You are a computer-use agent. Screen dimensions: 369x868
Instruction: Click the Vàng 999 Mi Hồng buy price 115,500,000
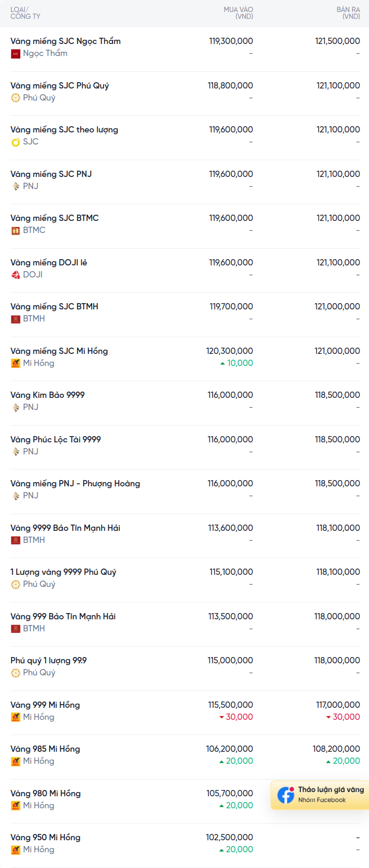pos(230,705)
